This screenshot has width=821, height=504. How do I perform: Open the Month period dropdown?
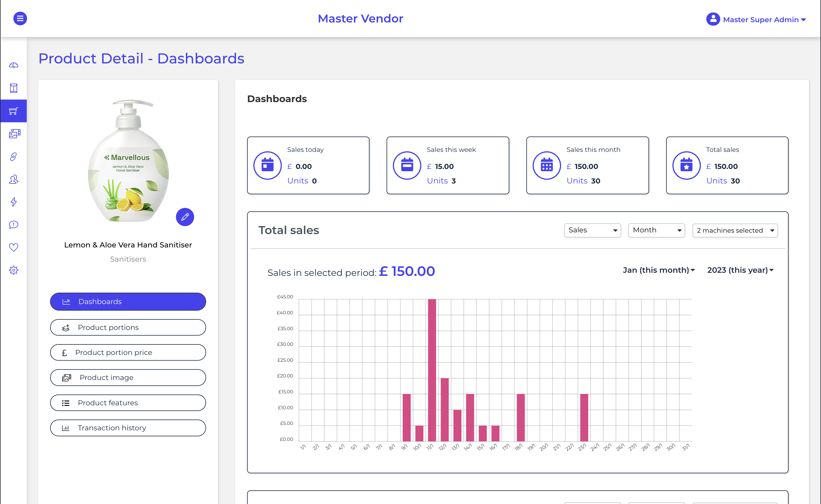(656, 230)
